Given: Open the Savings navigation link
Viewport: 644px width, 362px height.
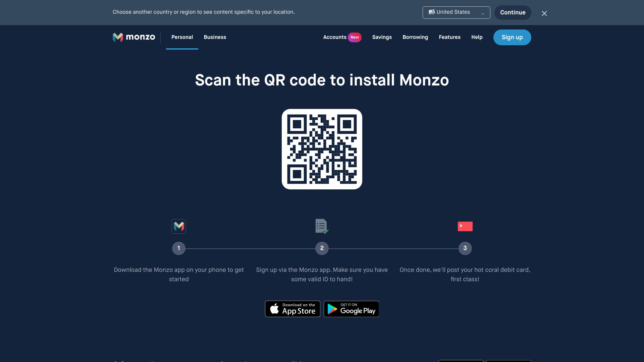Looking at the screenshot, I should (x=382, y=37).
